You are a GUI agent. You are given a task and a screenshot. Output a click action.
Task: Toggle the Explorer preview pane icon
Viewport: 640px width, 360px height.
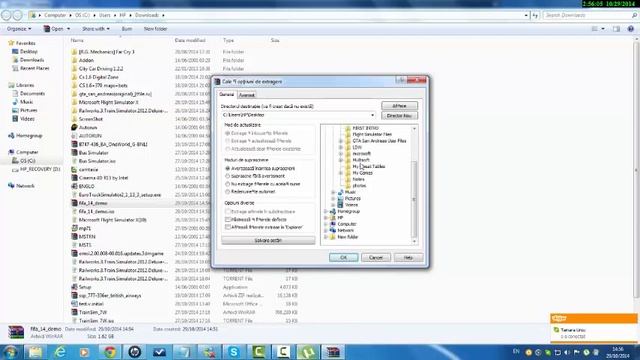[616, 29]
